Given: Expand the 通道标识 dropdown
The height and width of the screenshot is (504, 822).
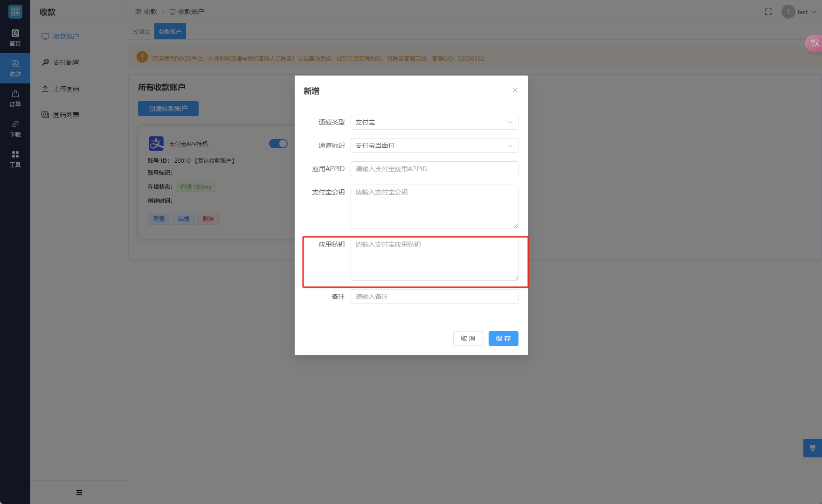Looking at the screenshot, I should click(434, 145).
